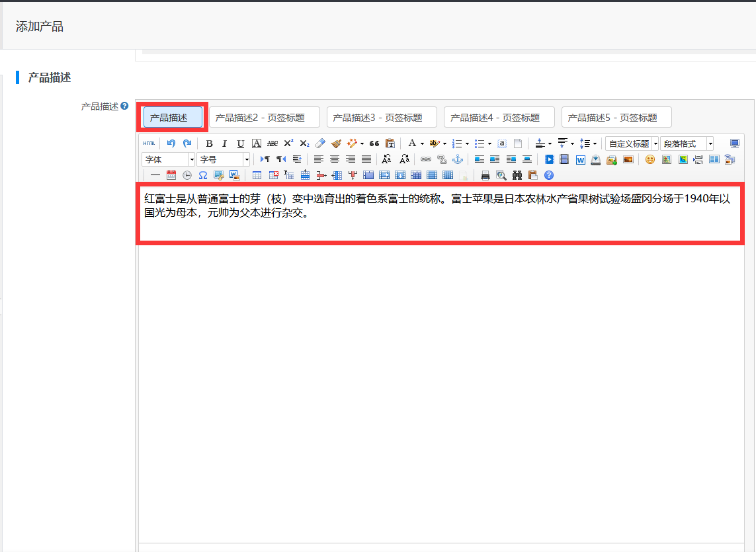Insert a horizontal line divider
756x552 pixels.
pyautogui.click(x=155, y=175)
